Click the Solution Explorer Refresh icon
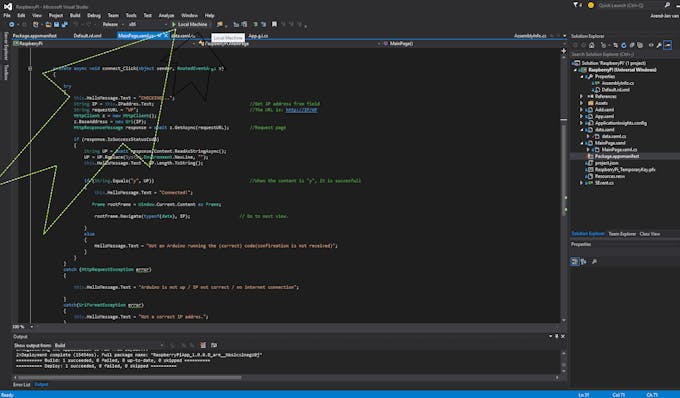The width and height of the screenshot is (680, 398). coord(624,45)
